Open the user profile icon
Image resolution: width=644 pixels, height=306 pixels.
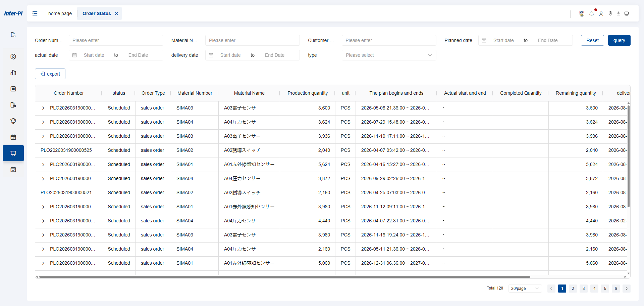click(601, 13)
